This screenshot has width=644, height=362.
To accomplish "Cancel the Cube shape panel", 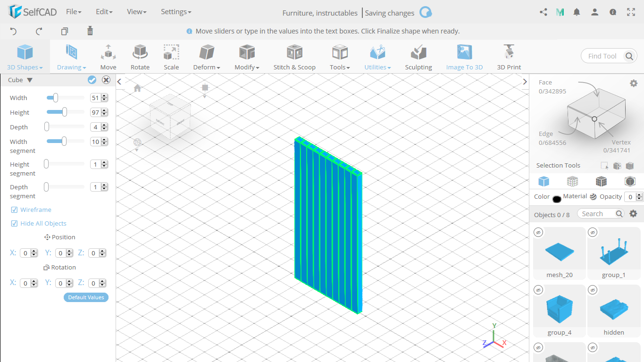I will (x=106, y=80).
